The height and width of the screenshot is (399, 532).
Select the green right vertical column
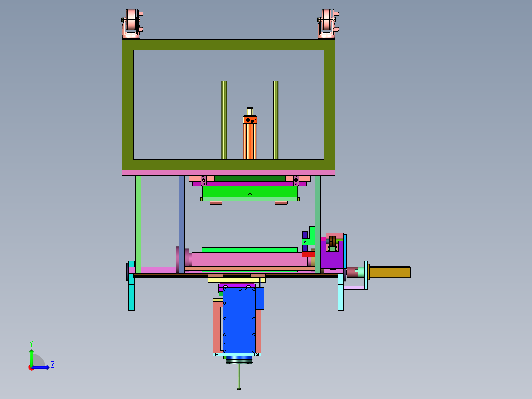(x=318, y=224)
